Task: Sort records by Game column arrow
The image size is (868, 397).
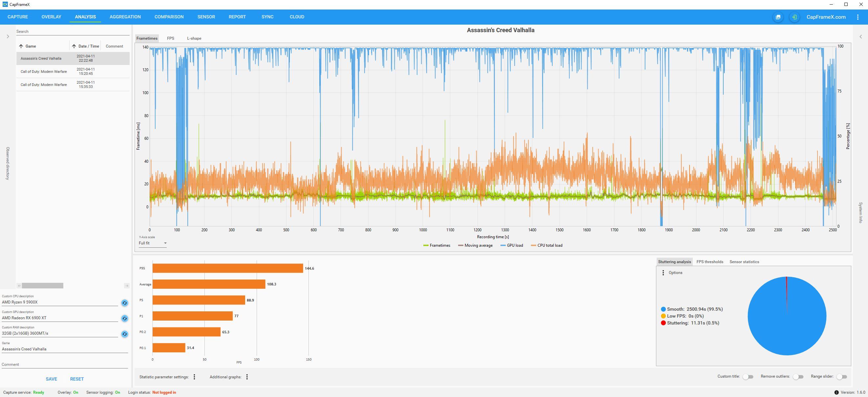Action: [21, 46]
